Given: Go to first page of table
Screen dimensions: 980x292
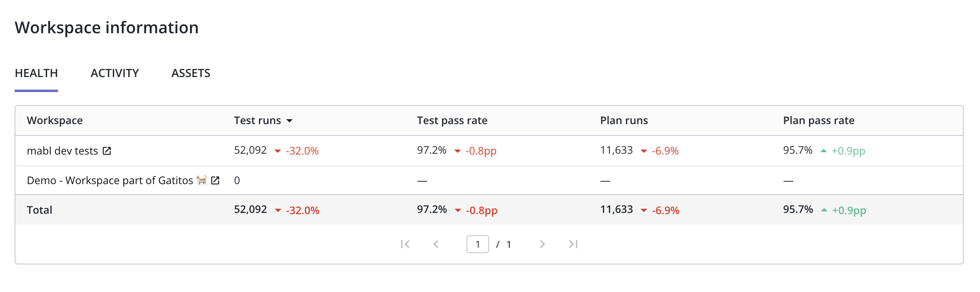Looking at the screenshot, I should [x=405, y=244].
